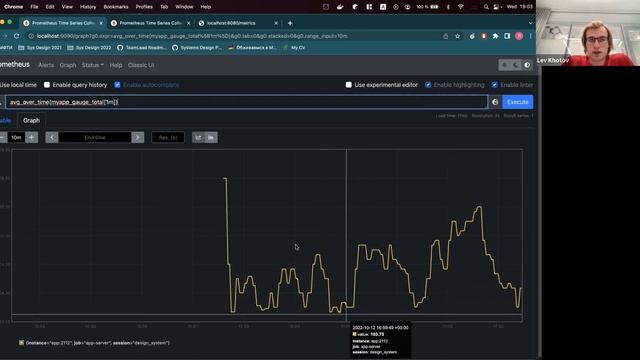This screenshot has height=360, width=640.
Task: Open the My CV bookmark
Action: (x=294, y=48)
